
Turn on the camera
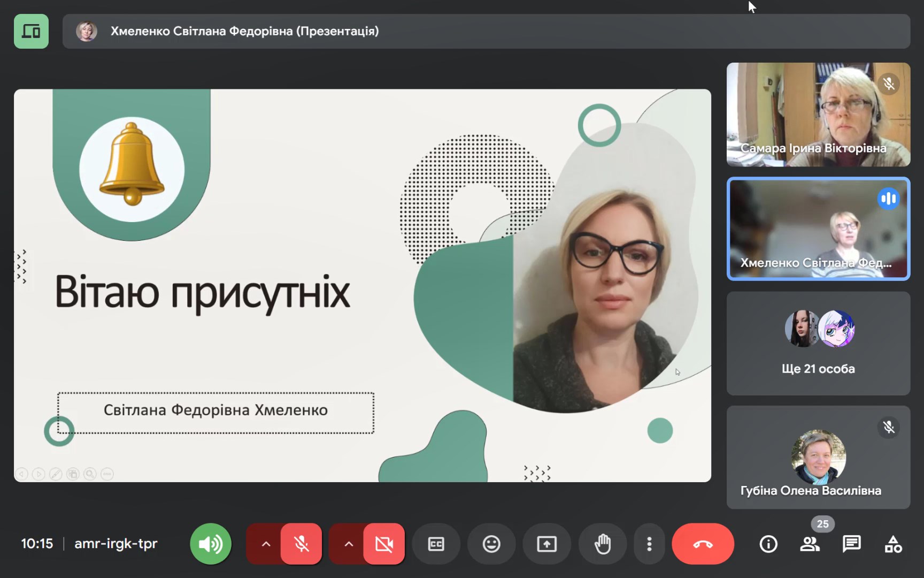(x=384, y=544)
